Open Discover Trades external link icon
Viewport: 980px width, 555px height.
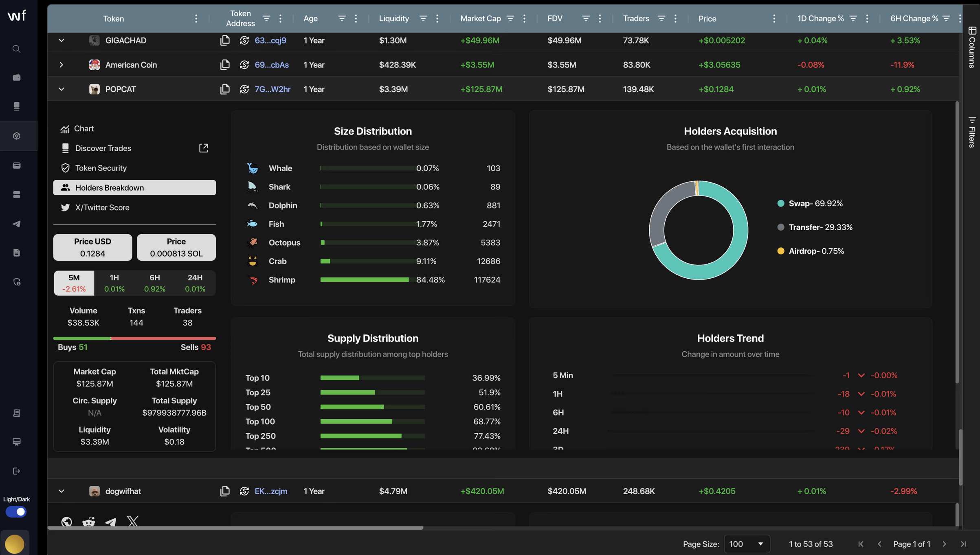[x=204, y=148]
